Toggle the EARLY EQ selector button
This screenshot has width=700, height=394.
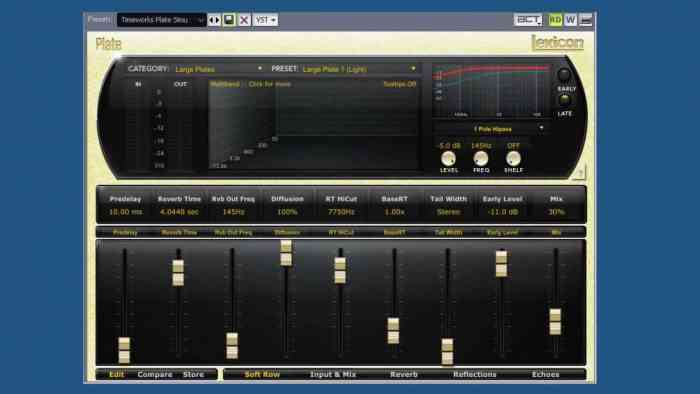point(564,75)
